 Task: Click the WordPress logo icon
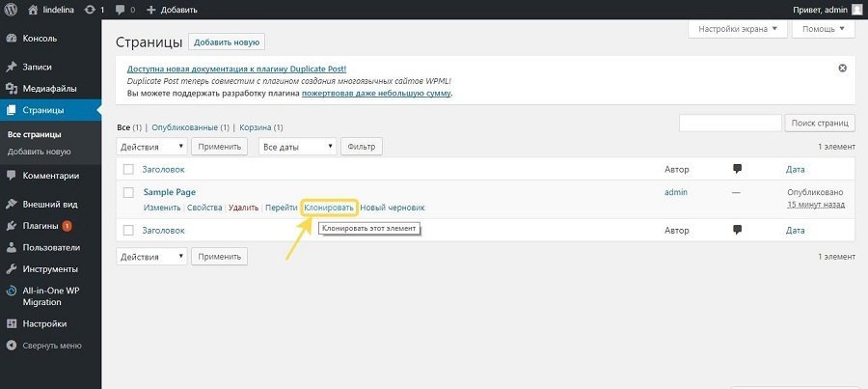click(x=12, y=10)
